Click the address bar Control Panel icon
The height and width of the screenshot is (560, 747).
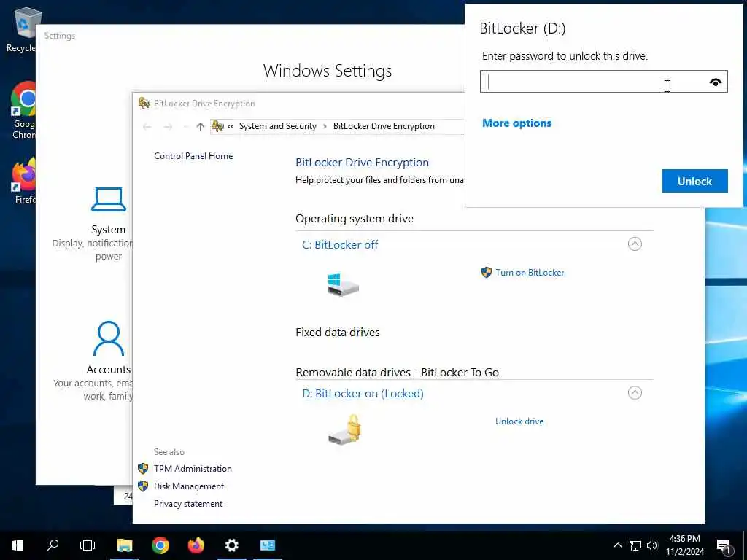click(217, 126)
